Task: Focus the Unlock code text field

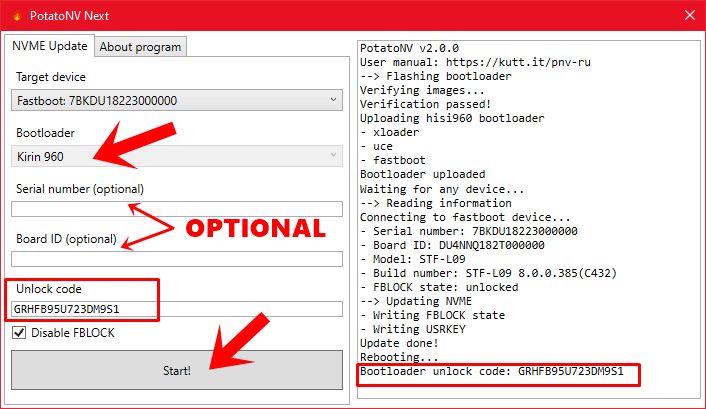Action: click(x=176, y=309)
